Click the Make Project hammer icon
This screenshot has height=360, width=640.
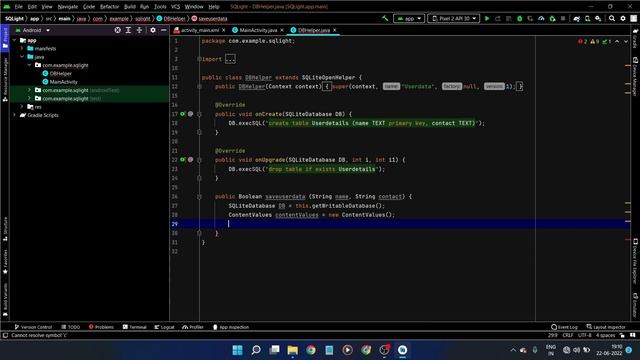(x=385, y=18)
